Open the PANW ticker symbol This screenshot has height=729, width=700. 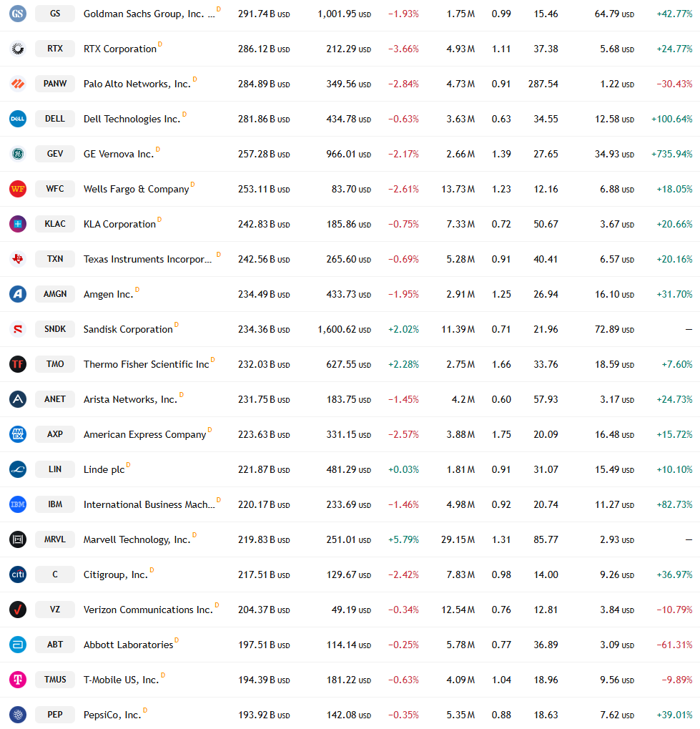(55, 84)
